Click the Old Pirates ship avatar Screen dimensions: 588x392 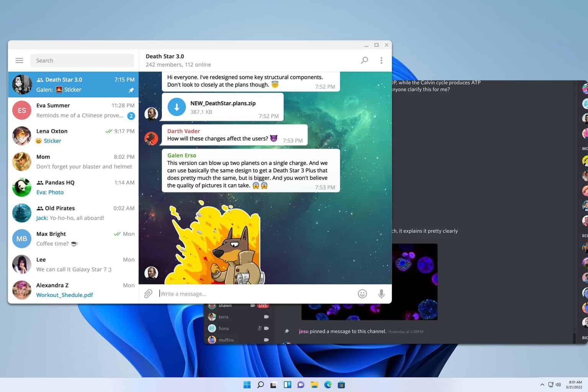point(22,213)
